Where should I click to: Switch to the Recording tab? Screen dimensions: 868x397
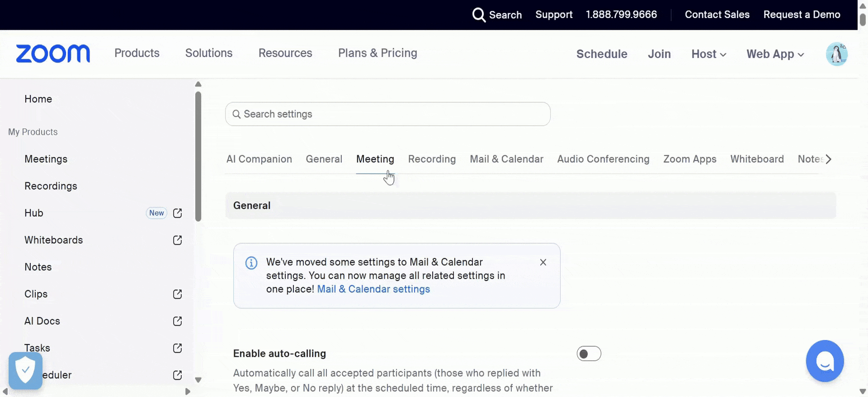(x=432, y=159)
